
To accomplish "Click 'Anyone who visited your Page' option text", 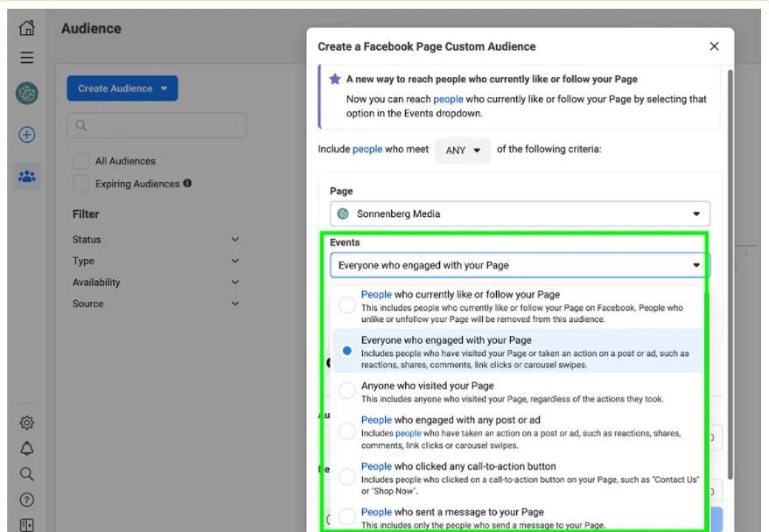I will pos(428,386).
